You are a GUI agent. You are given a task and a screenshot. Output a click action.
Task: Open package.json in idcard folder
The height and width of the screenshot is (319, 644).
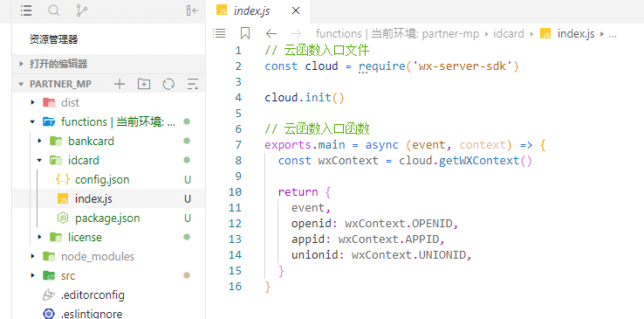(x=108, y=218)
